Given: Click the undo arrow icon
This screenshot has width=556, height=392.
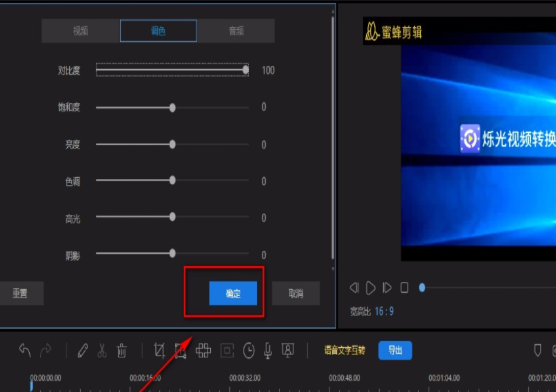Looking at the screenshot, I should pyautogui.click(x=25, y=351).
